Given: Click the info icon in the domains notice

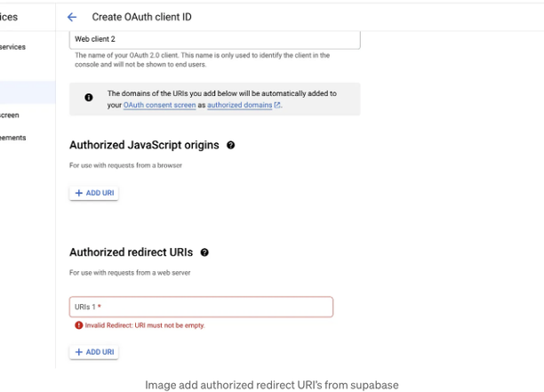Looking at the screenshot, I should (89, 98).
